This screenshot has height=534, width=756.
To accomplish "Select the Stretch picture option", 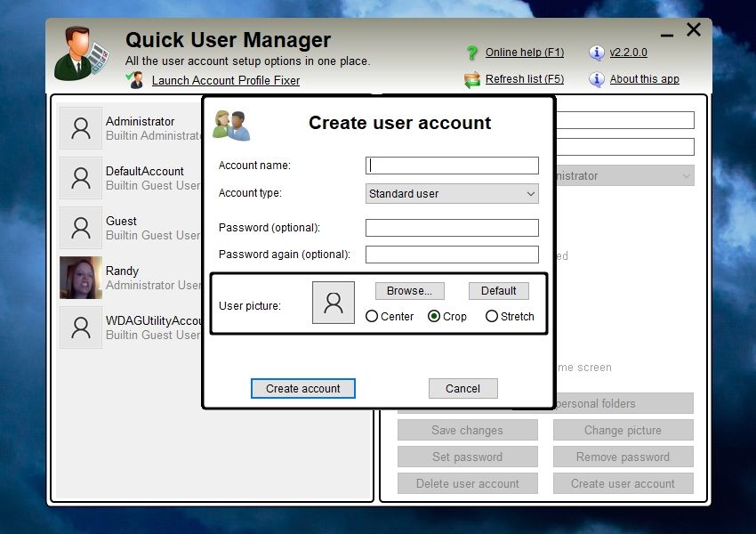I will pos(491,317).
